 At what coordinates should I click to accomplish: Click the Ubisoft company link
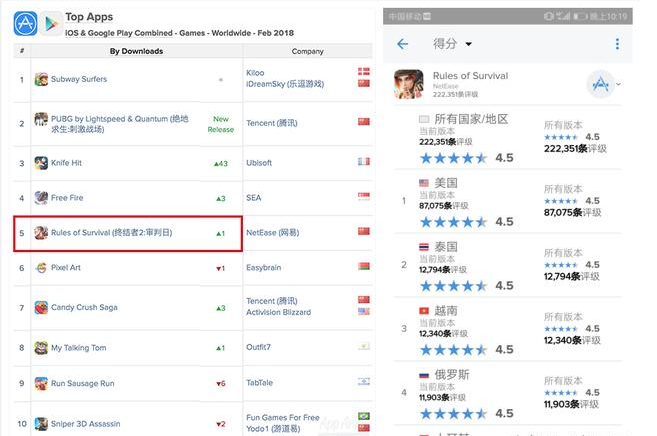pyautogui.click(x=261, y=163)
